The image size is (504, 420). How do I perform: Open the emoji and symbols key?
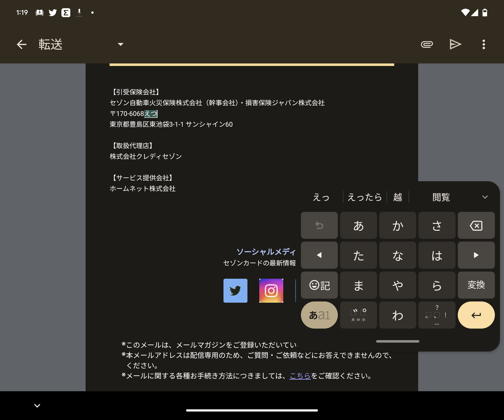point(319,285)
